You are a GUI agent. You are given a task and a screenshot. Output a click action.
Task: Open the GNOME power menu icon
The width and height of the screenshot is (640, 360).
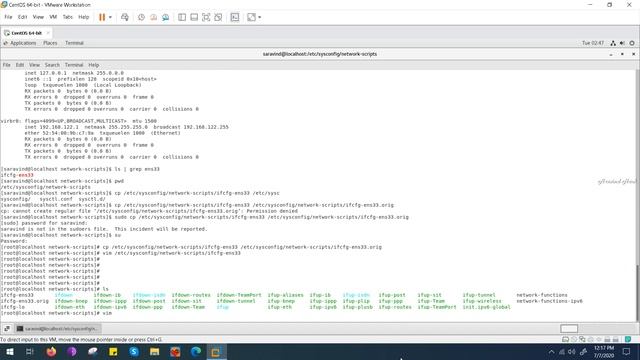(632, 43)
